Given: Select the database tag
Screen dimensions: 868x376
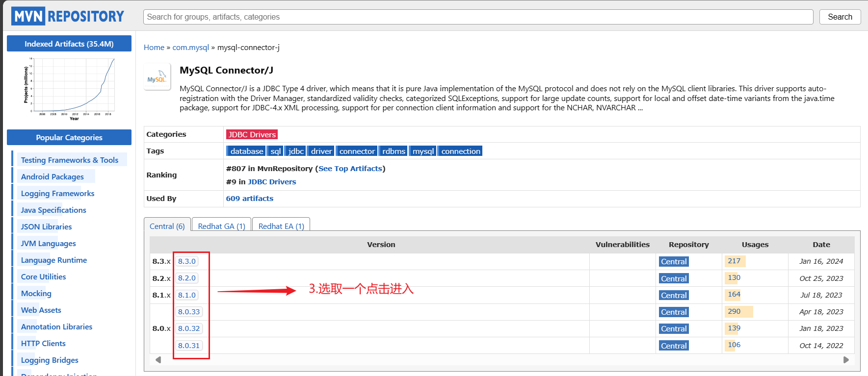Looking at the screenshot, I should point(246,151).
